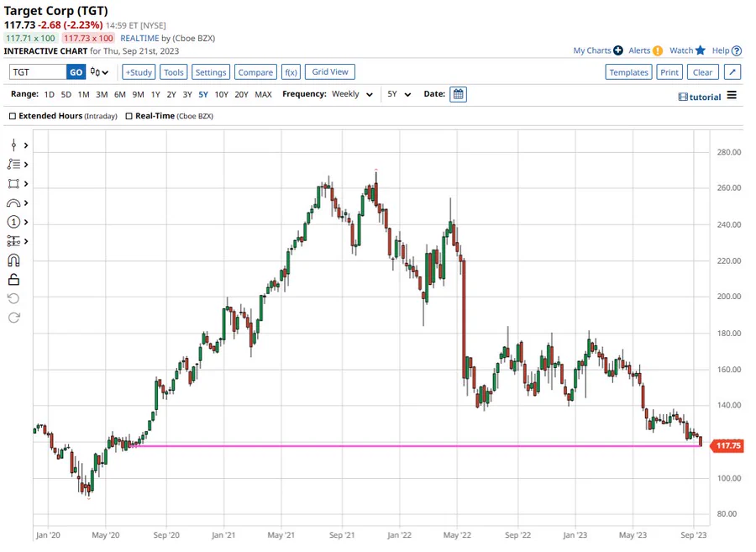Select the 1Y range

click(155, 94)
